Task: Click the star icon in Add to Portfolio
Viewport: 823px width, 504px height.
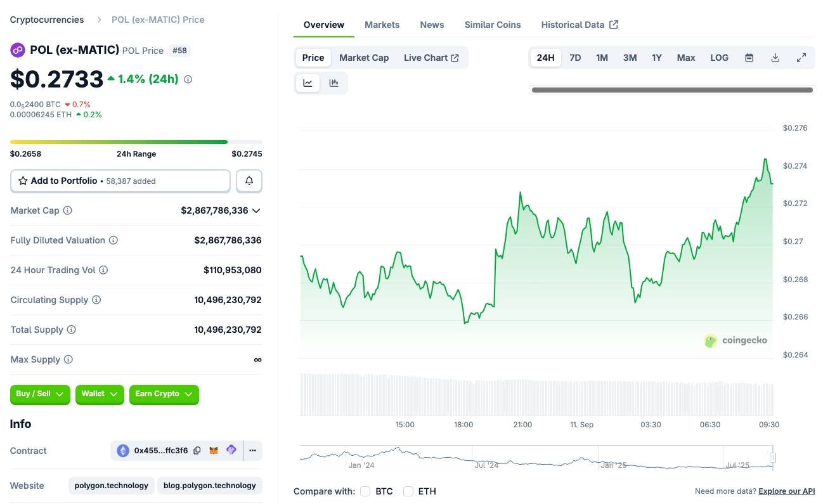Action: point(23,181)
